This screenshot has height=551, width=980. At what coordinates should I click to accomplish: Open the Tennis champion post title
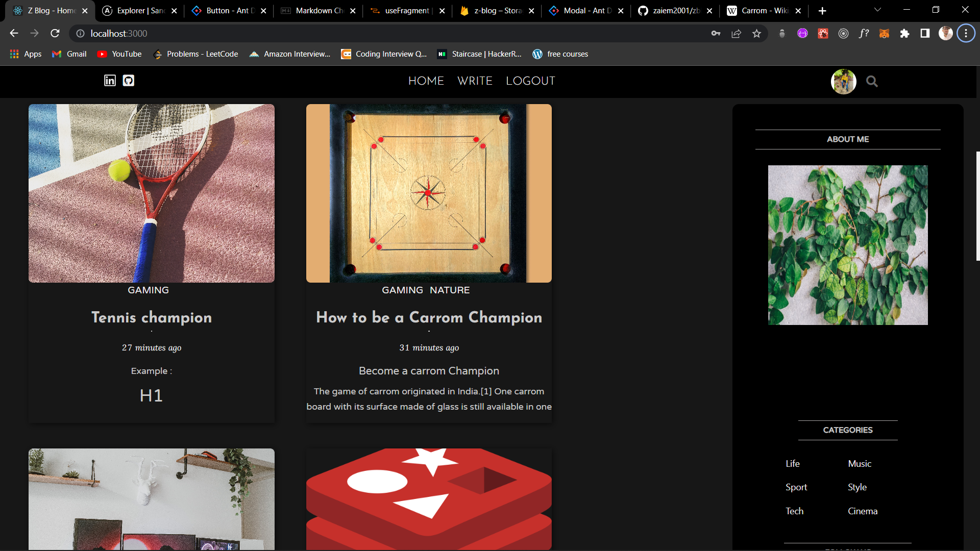coord(152,317)
